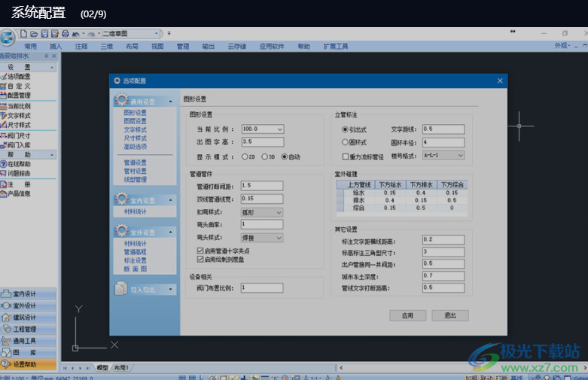Open the 注释 ribbon tab
This screenshot has width=588, height=380.
click(81, 47)
